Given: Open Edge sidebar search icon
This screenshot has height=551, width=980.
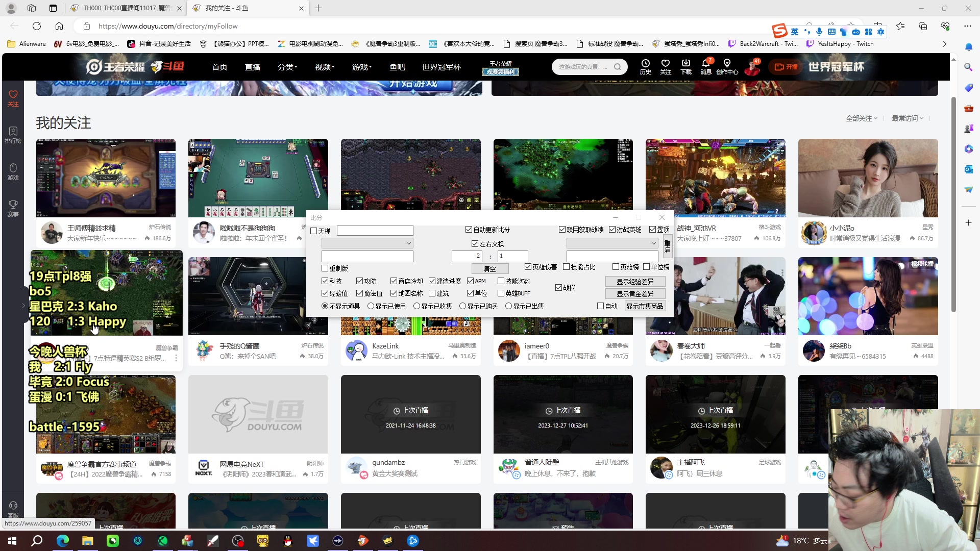Looking at the screenshot, I should [968, 67].
